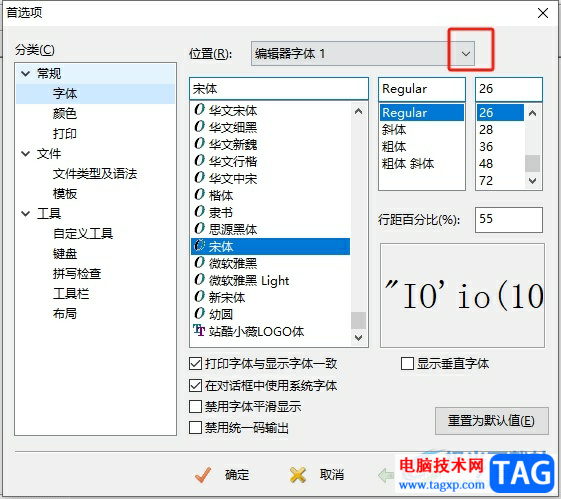Viewport: 561px width, 499px height.
Task: Click OpenType icon beside 华文宋体
Action: pyautogui.click(x=199, y=109)
